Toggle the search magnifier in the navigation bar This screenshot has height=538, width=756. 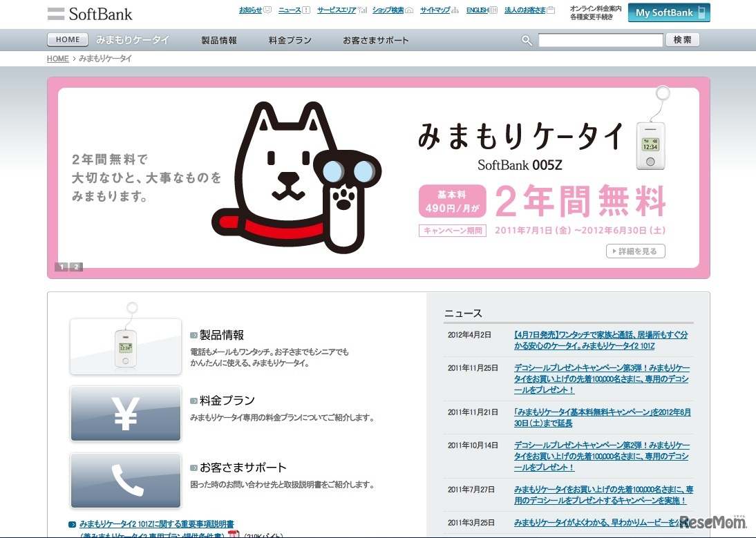coord(527,40)
